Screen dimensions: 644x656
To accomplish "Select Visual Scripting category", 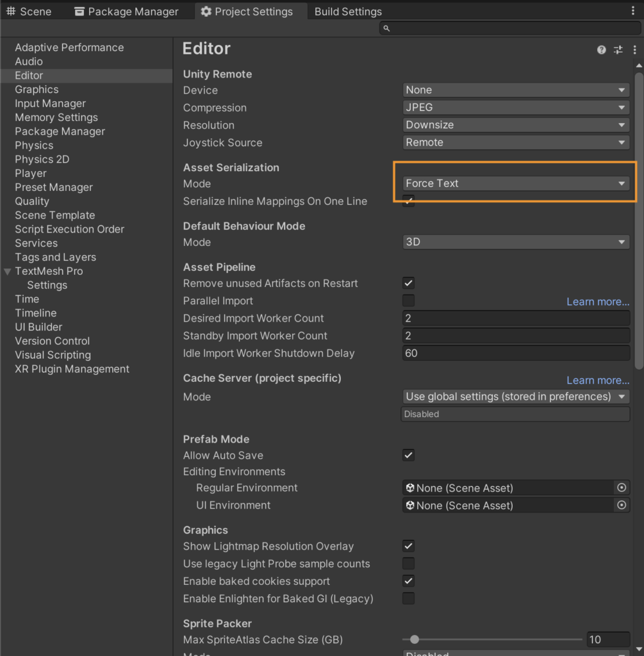I will click(x=53, y=355).
